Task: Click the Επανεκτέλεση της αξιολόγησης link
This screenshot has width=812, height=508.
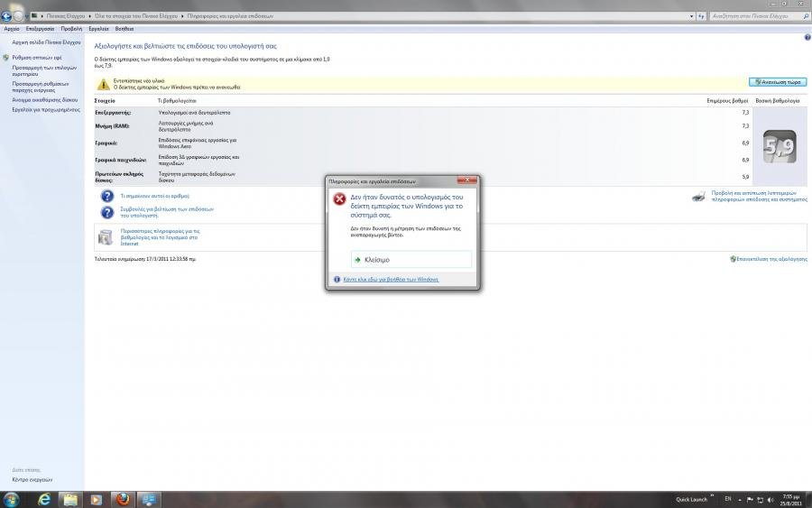Action: point(770,258)
